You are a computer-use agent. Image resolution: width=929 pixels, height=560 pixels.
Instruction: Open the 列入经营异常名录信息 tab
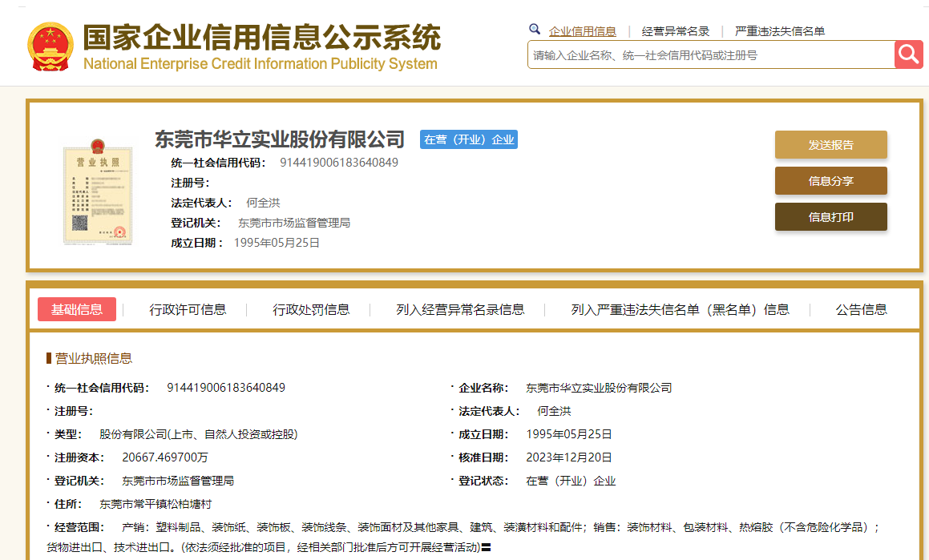460,309
